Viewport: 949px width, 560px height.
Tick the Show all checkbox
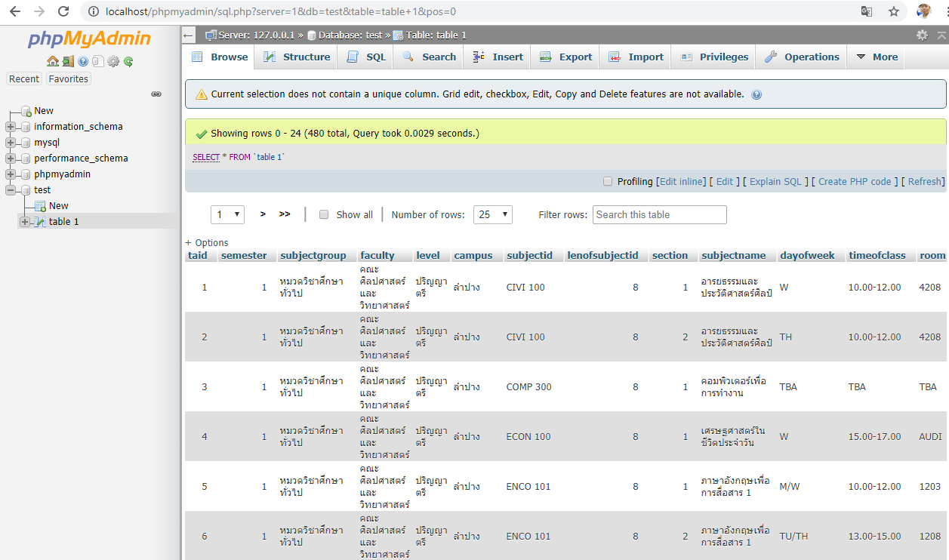pos(324,214)
